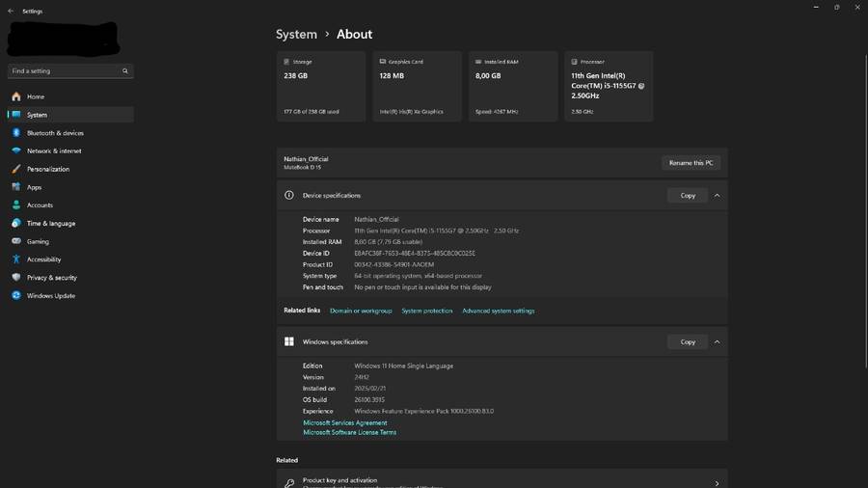Screen dimensions: 868x488
Task: Click the search magnifier icon in Find a setting
Action: (x=125, y=71)
